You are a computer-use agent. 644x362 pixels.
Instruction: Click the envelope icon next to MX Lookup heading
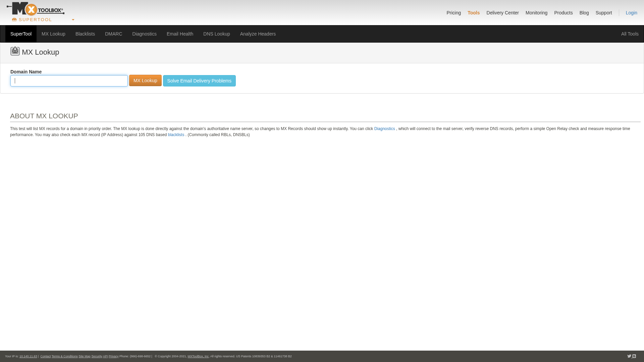click(x=15, y=51)
